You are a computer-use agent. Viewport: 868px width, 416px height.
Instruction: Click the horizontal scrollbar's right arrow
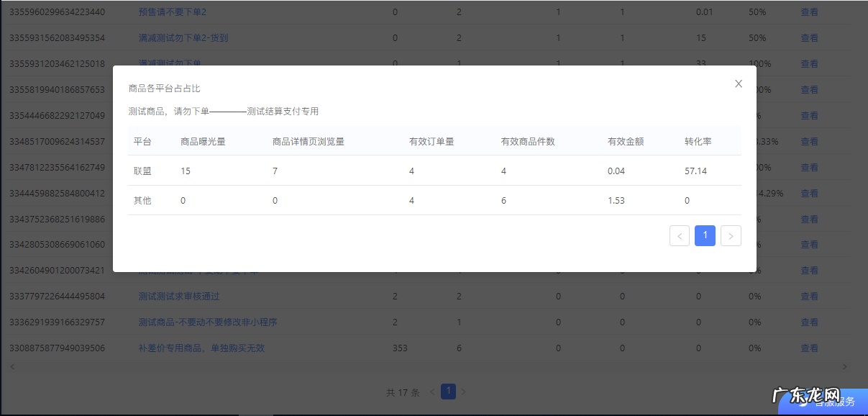(x=844, y=367)
